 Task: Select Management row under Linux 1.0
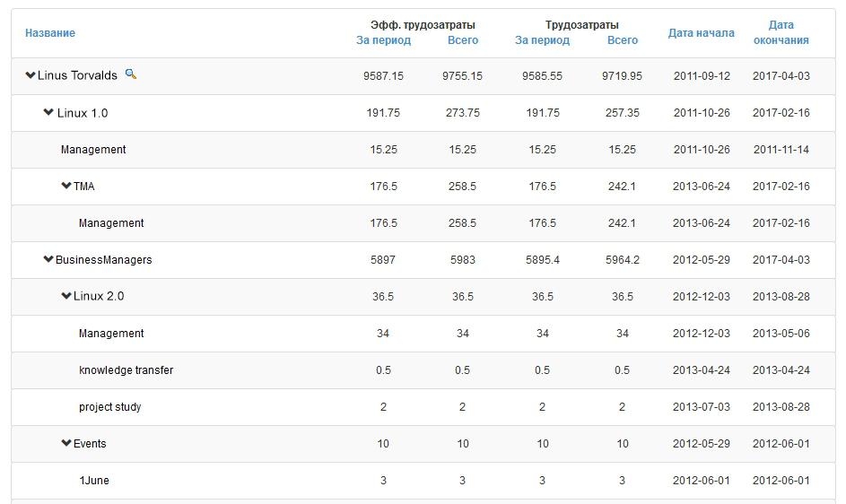click(423, 150)
